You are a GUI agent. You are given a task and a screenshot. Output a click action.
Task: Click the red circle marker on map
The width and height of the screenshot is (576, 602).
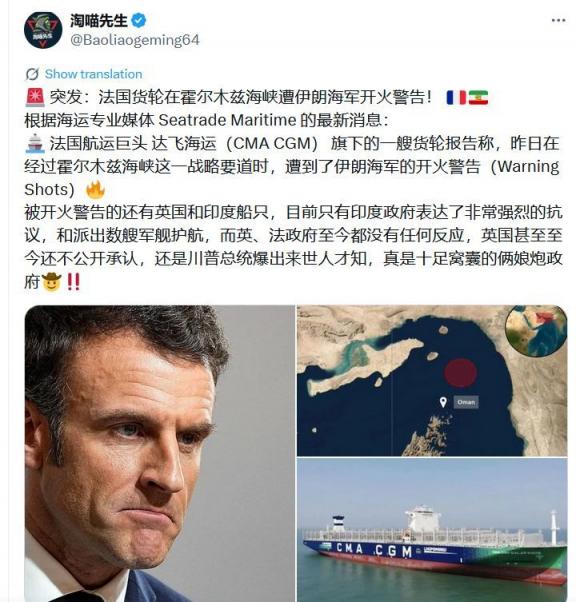(x=460, y=372)
